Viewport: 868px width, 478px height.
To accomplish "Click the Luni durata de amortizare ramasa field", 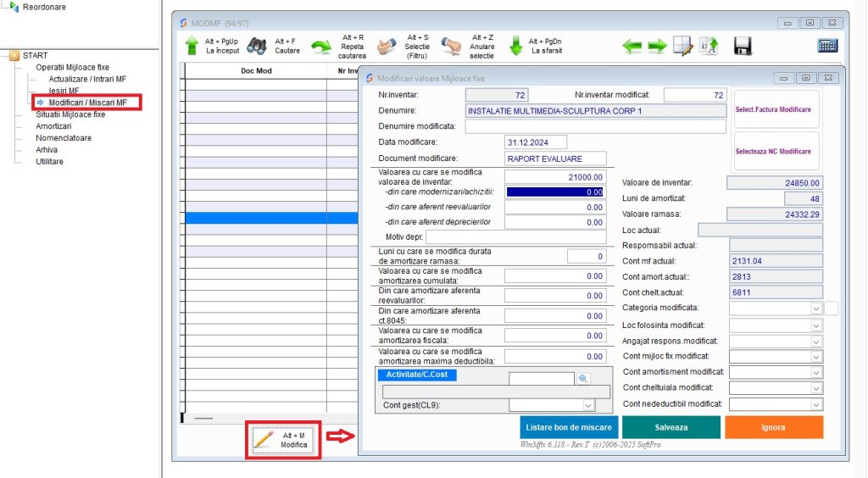I will click(587, 256).
